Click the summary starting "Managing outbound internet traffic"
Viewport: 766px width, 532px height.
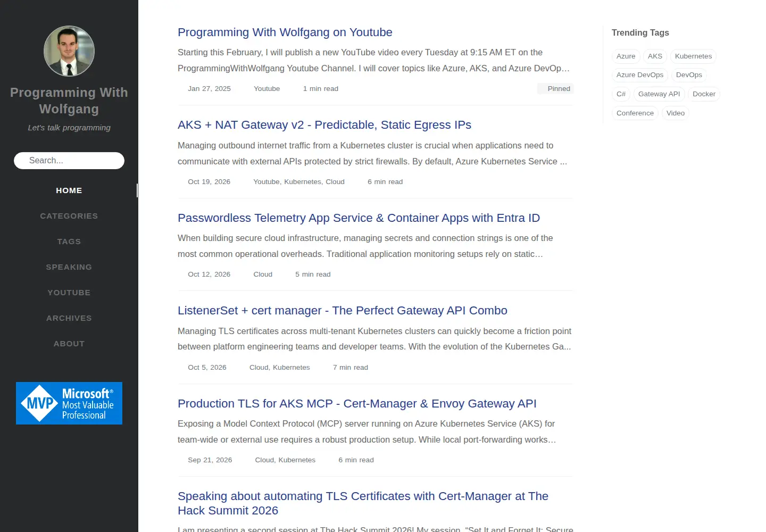373,154
